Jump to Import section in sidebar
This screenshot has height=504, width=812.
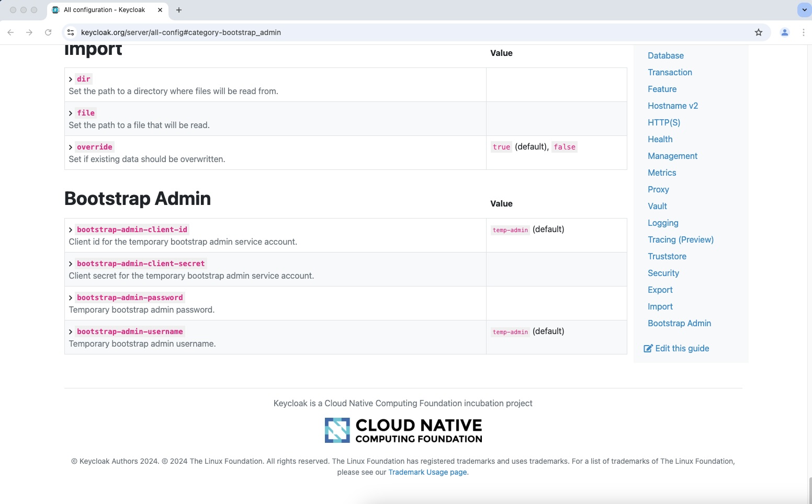[660, 306]
